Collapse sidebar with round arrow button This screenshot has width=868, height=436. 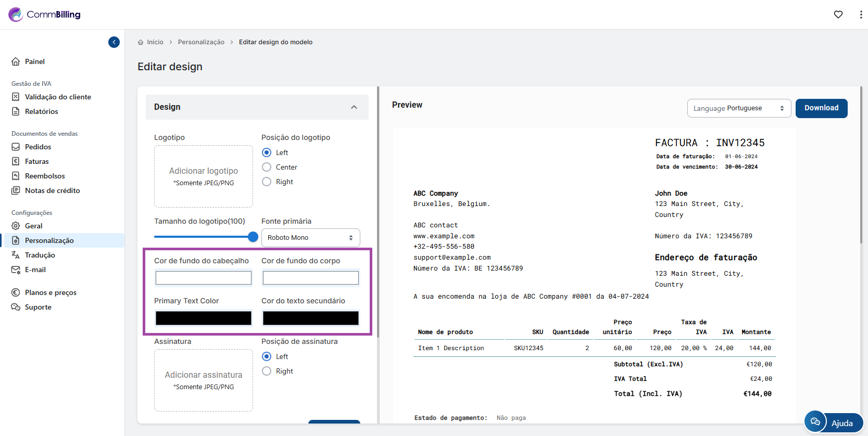coord(114,42)
